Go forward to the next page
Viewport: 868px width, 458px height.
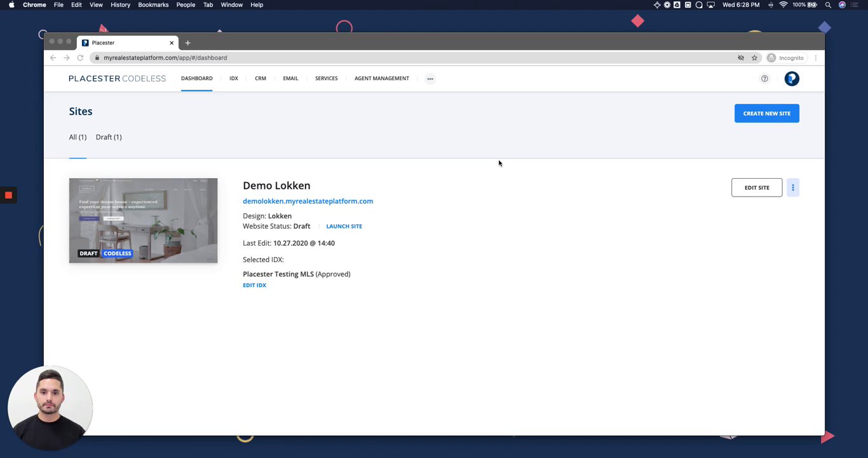tap(66, 58)
